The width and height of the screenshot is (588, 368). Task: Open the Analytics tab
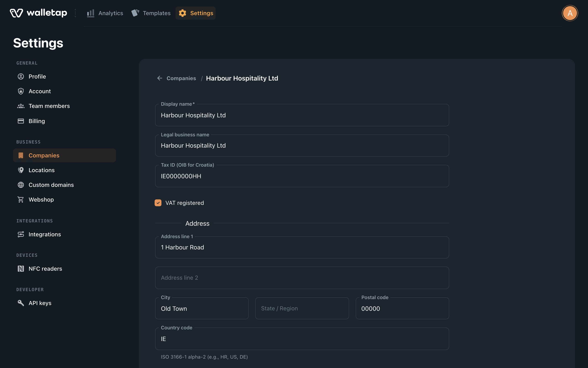coord(105,13)
